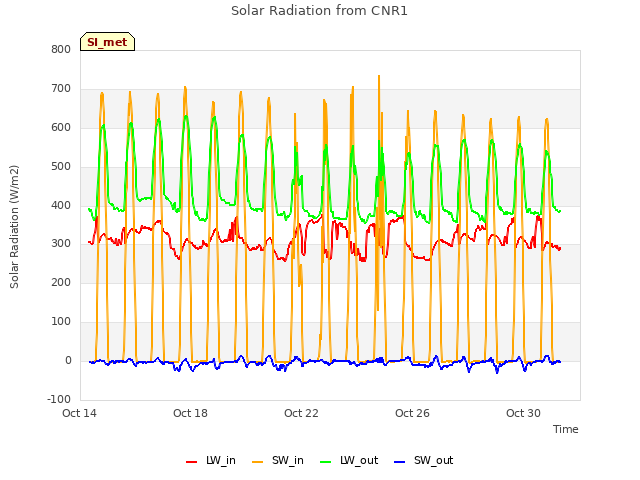Click the orange SW_in legend color marker
This screenshot has height=480, width=640.
258,462
